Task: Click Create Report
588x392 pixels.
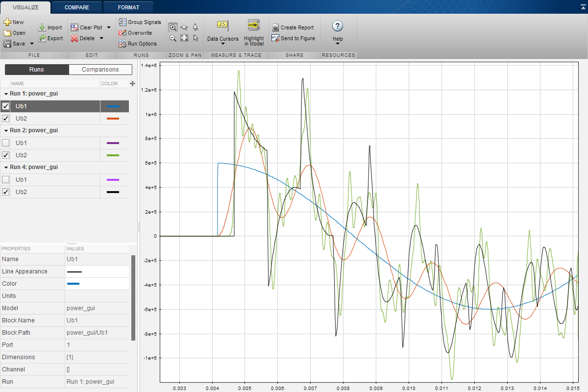Action: (x=293, y=27)
